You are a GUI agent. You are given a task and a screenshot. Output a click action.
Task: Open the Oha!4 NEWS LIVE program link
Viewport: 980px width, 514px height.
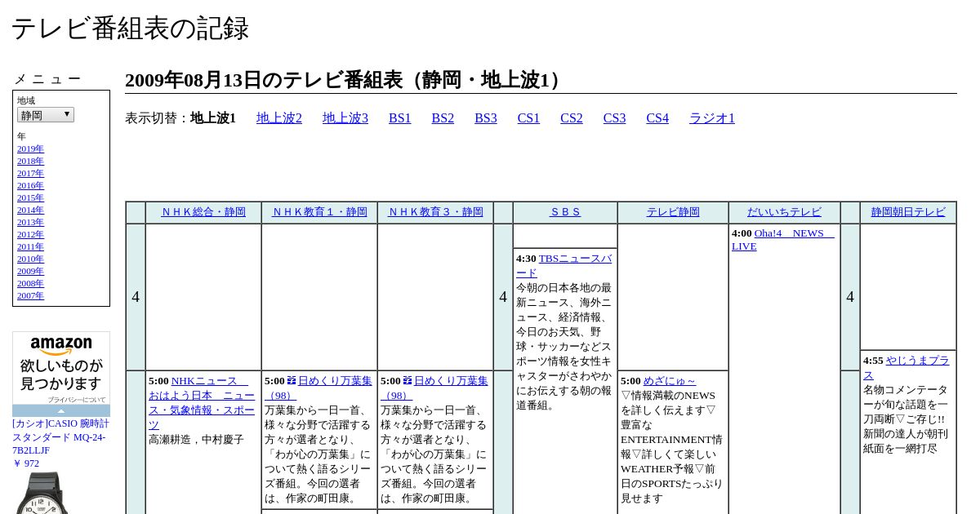(783, 240)
